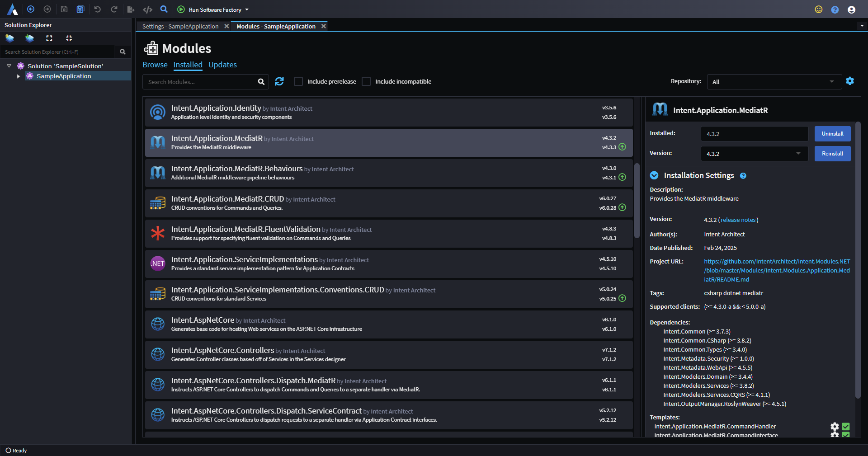
Task: Click the Installed version field
Action: 755,134
